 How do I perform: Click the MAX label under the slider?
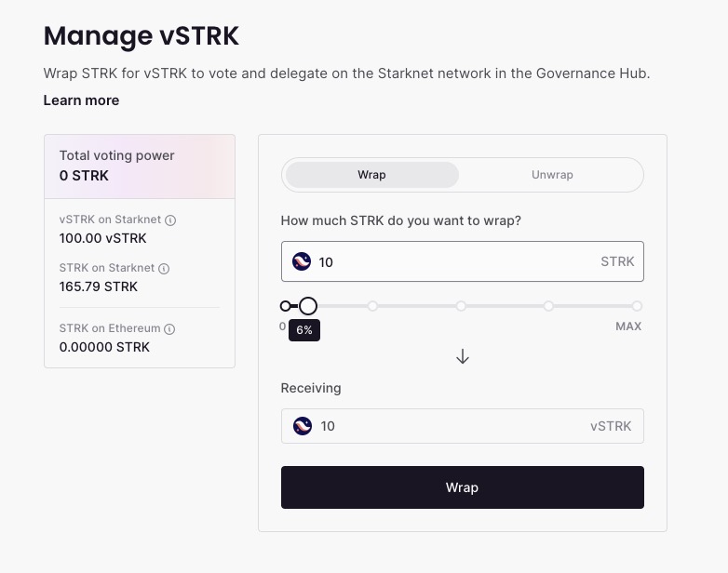[x=628, y=326]
